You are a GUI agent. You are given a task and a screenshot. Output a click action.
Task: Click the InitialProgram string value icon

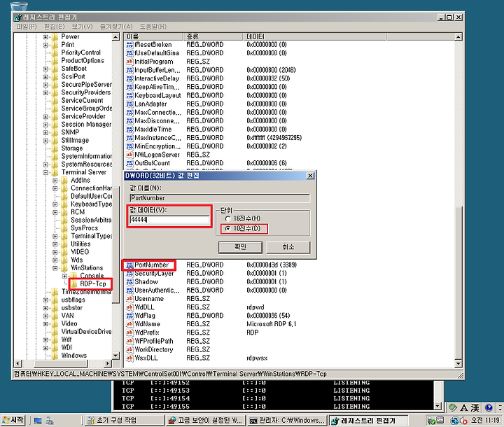[129, 62]
